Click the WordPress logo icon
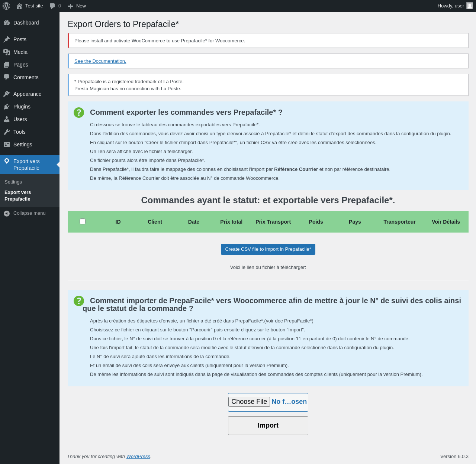Image resolution: width=476 pixels, height=464 pixels. pyautogui.click(x=6, y=6)
